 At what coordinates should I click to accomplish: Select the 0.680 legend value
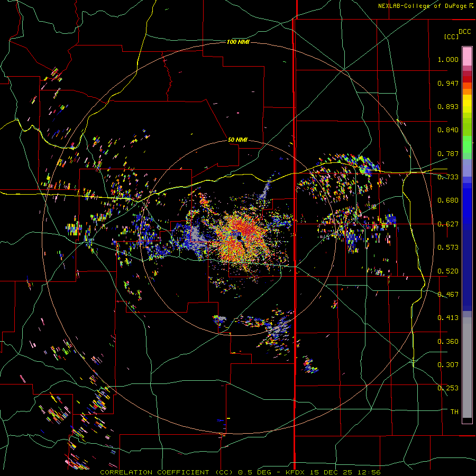448,200
